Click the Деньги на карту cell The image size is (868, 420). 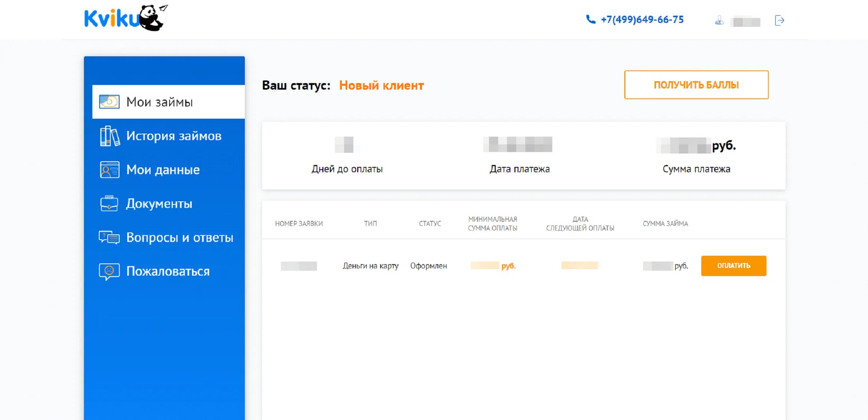pos(371,266)
